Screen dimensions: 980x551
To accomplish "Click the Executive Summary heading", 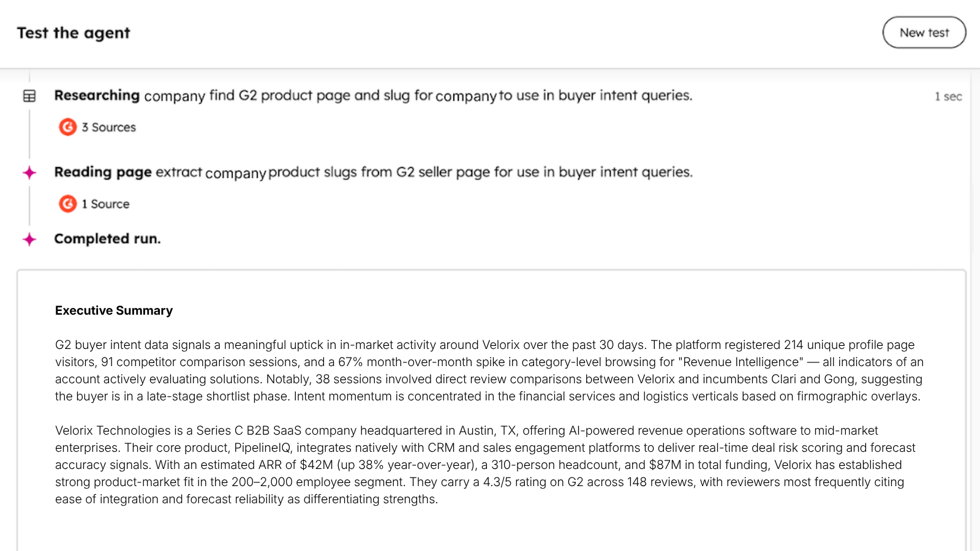I will [114, 310].
